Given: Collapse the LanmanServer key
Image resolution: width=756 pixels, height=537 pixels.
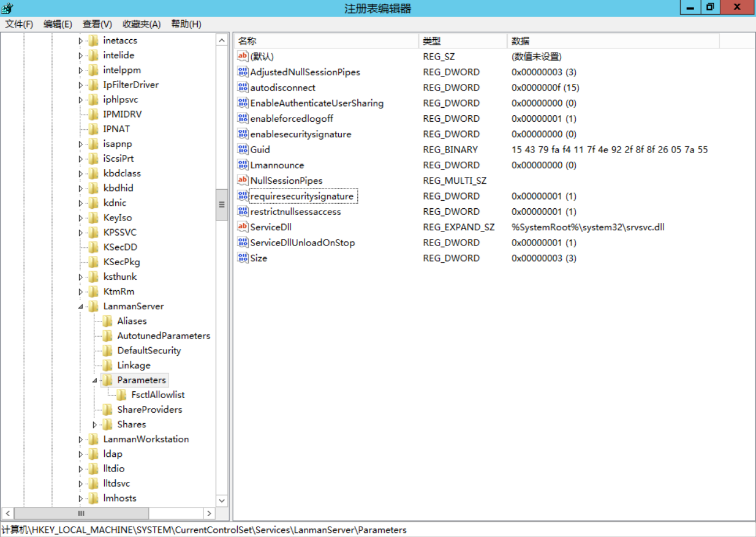Looking at the screenshot, I should click(80, 306).
